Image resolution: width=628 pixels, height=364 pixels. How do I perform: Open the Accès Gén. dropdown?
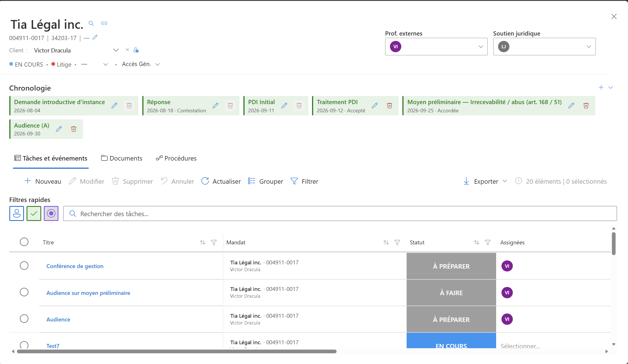tap(141, 64)
